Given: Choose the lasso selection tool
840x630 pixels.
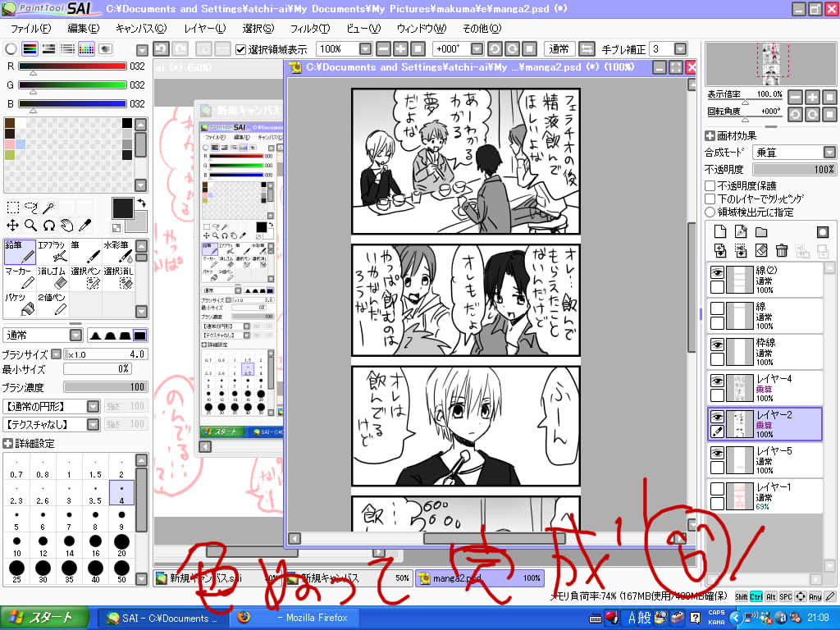Looking at the screenshot, I should click(x=31, y=208).
